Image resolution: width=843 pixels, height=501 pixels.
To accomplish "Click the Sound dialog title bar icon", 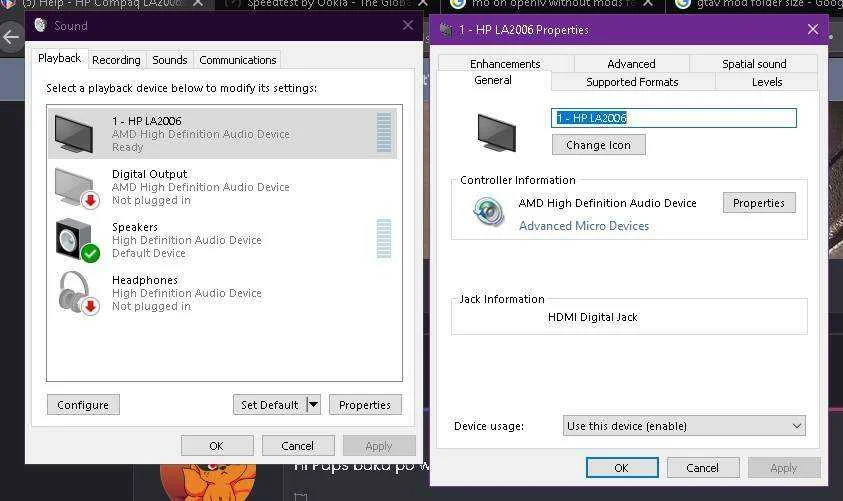I will pyautogui.click(x=40, y=25).
